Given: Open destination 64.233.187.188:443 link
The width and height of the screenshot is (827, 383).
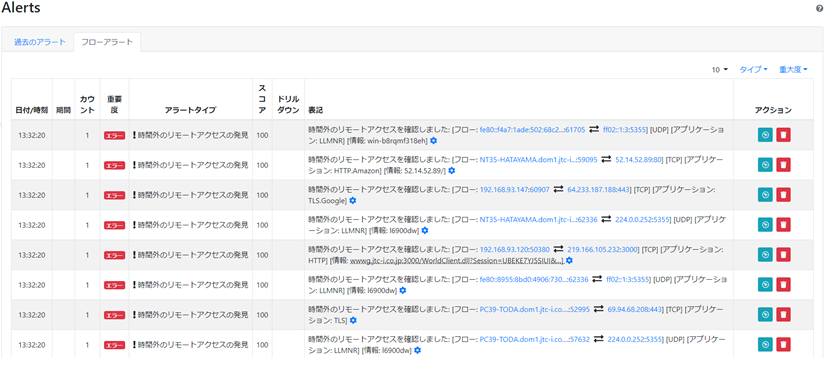Looking at the screenshot, I should (x=599, y=189).
